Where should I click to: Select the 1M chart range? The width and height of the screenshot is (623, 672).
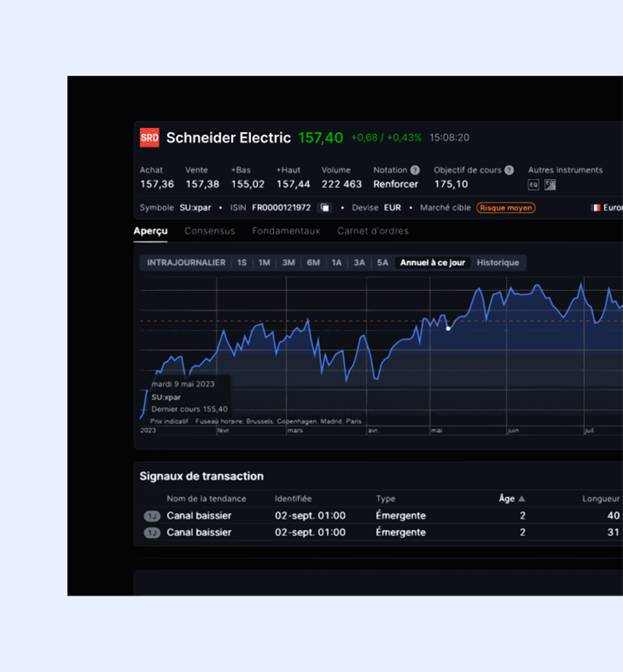[264, 263]
